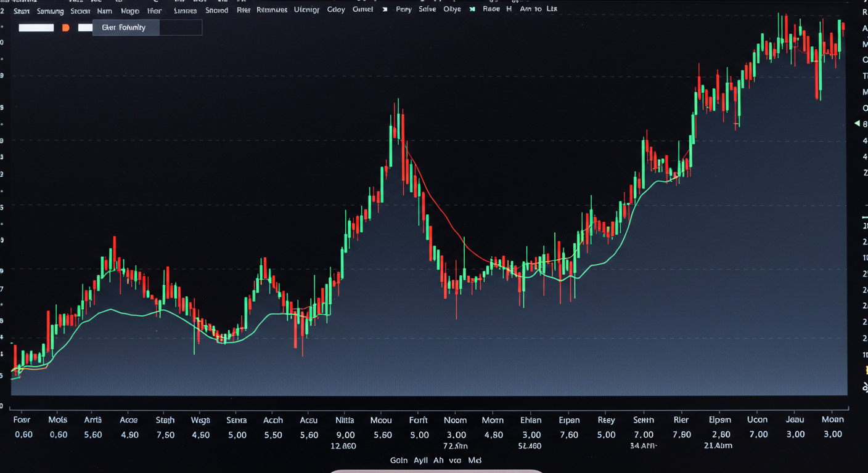Click the Wgga axis label

pos(200,420)
